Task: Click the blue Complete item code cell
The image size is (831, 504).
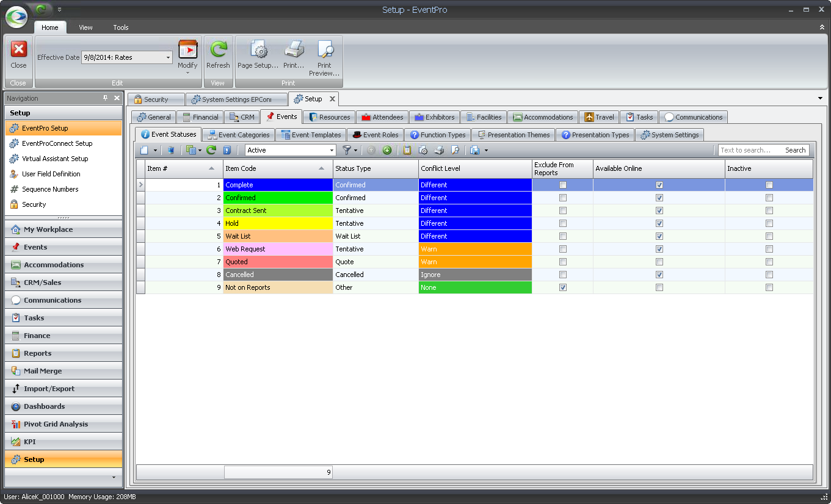Action: [278, 185]
